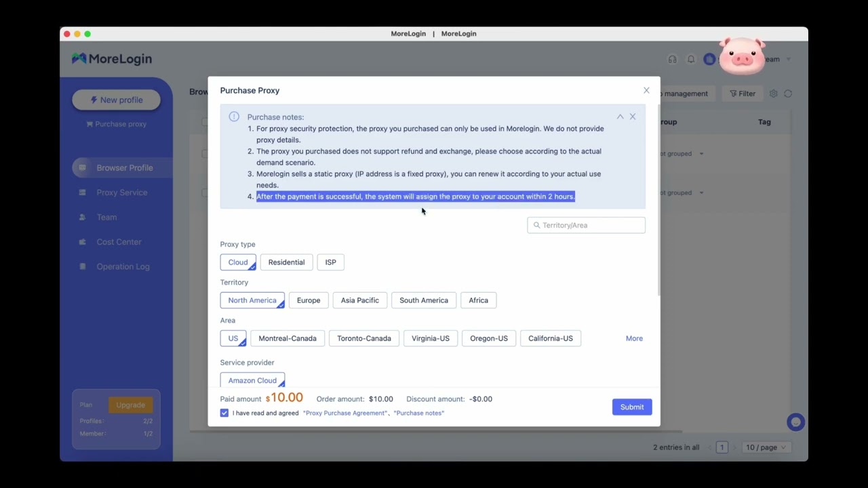Select ISP proxy type
Image resolution: width=868 pixels, height=488 pixels.
[330, 262]
